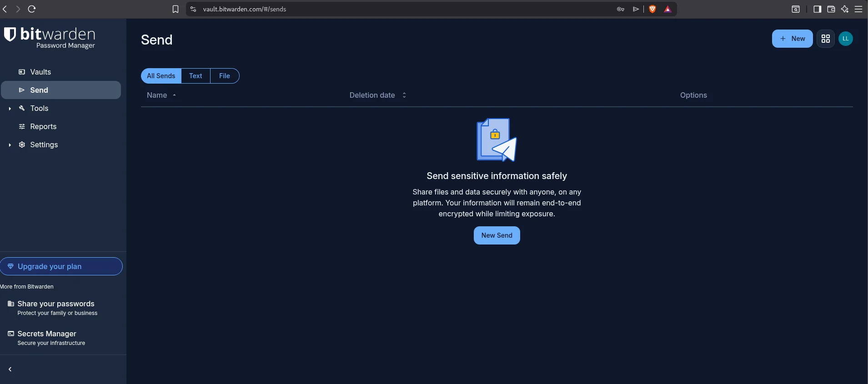Open the LL account avatar menu
This screenshot has width=868, height=384.
click(x=846, y=39)
